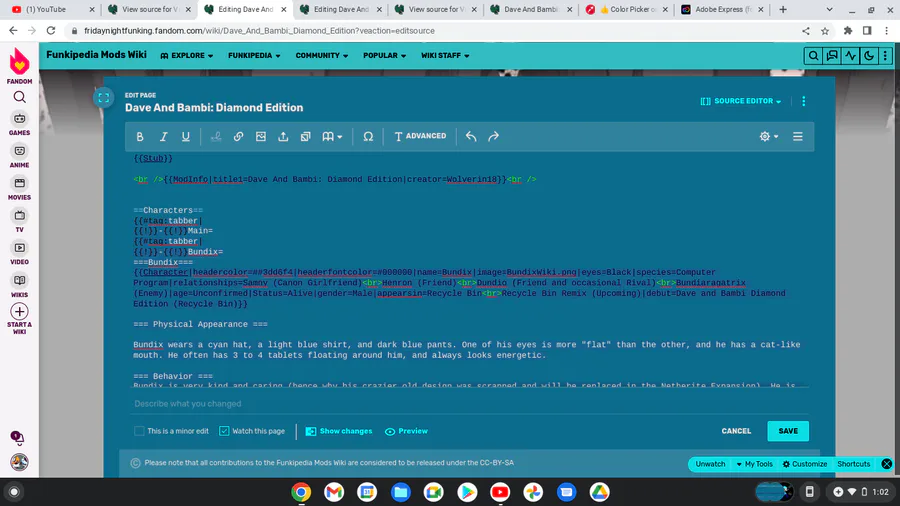This screenshot has height=506, width=900.
Task: Start a wiki with plus icon
Action: tap(20, 318)
